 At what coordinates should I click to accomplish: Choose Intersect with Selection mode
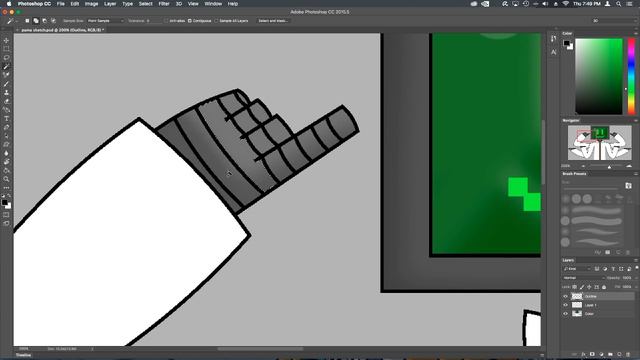tap(53, 20)
